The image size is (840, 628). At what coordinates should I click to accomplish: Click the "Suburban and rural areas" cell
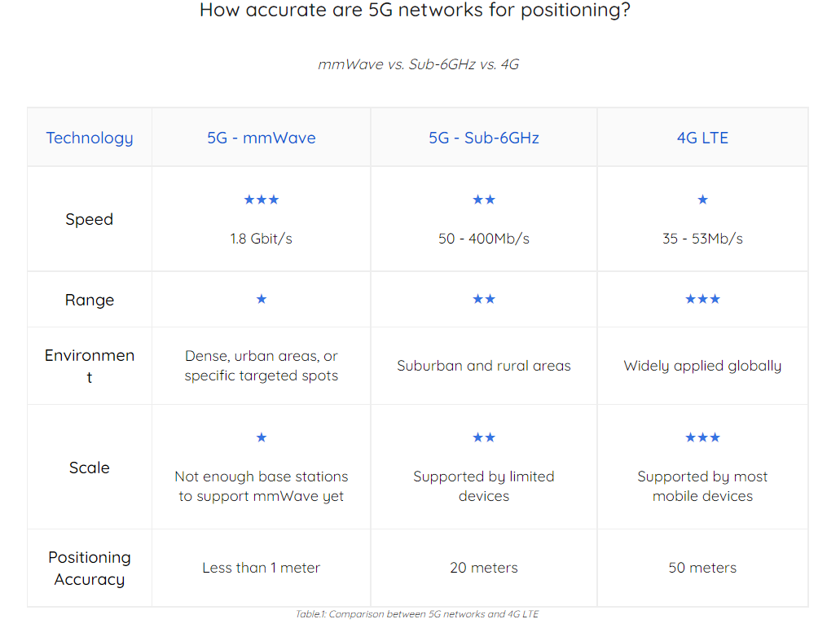click(x=484, y=366)
